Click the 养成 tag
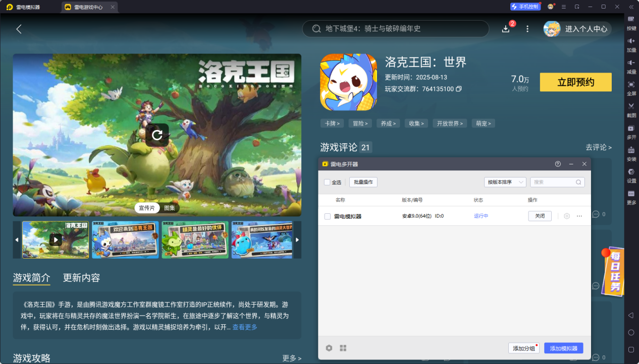Screen dimensions: 639x364 point(389,123)
